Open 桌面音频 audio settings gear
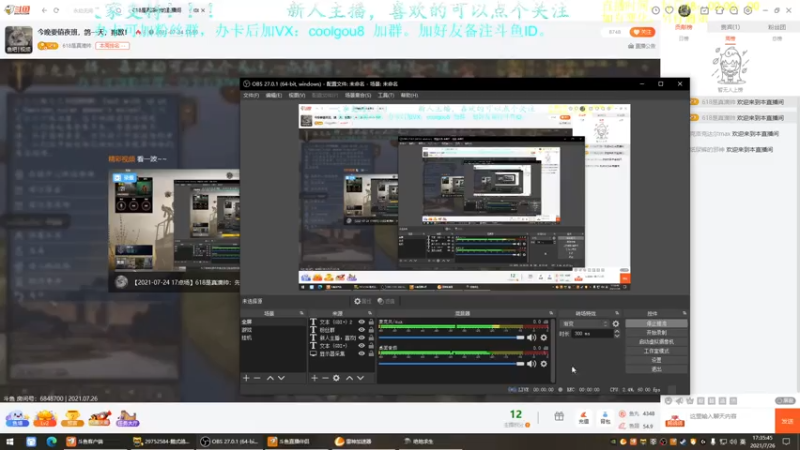 coord(544,364)
